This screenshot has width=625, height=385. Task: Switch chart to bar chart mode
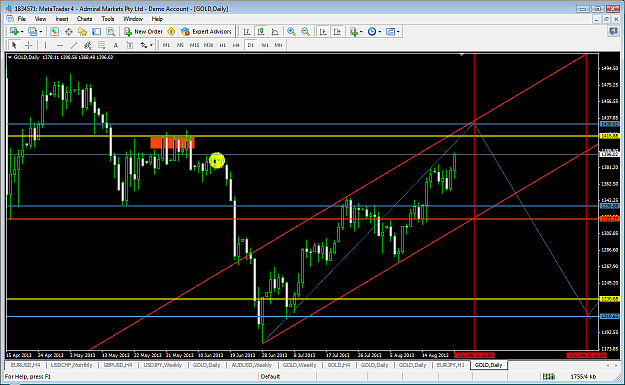tap(247, 31)
